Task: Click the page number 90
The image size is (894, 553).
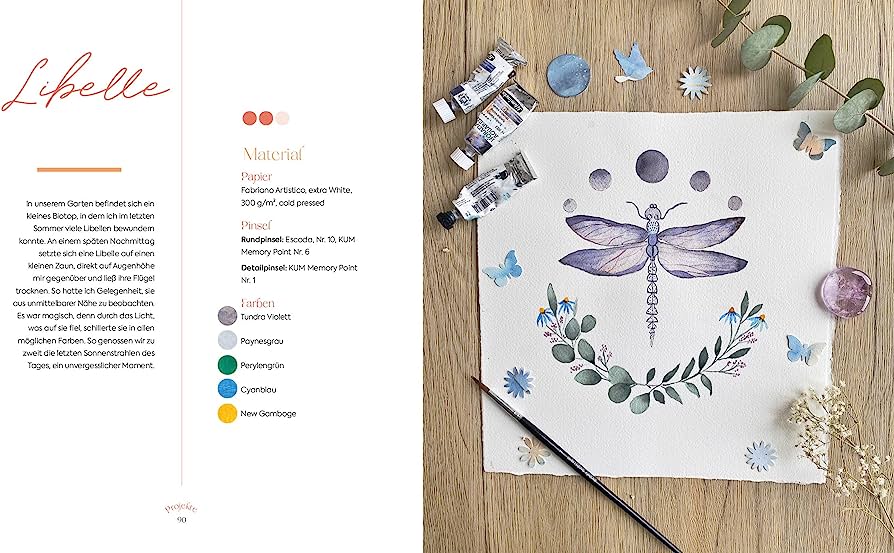Action: pyautogui.click(x=182, y=519)
